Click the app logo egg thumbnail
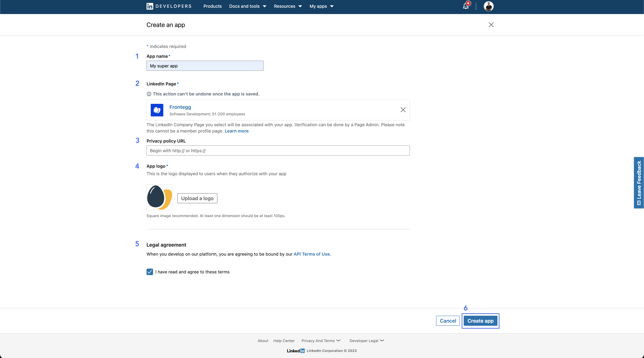Viewport: 644px width, 358px height. [160, 197]
